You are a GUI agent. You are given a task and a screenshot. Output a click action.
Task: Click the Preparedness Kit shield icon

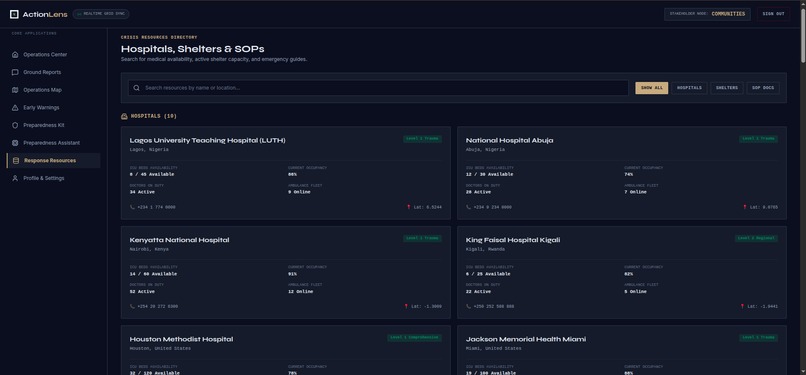(x=15, y=125)
